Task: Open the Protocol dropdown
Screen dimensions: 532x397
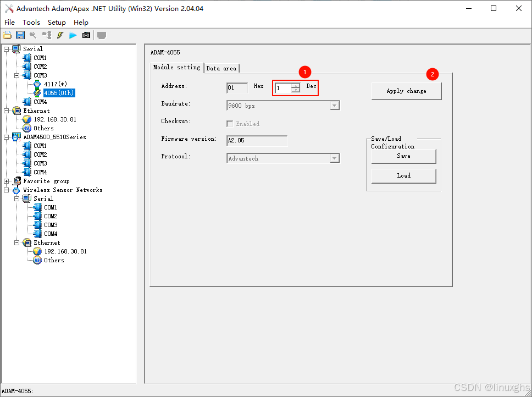Action: coord(335,158)
